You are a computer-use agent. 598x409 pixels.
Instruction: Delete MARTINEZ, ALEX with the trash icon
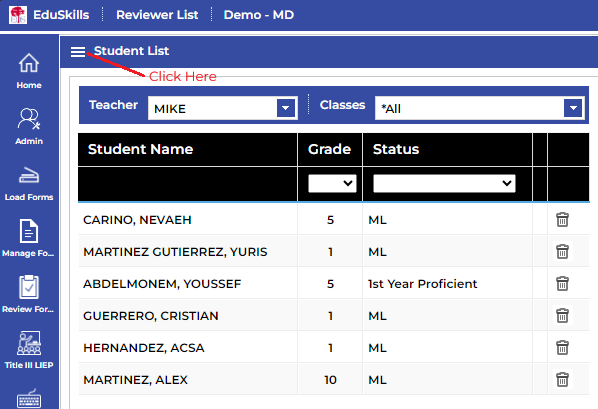562,380
